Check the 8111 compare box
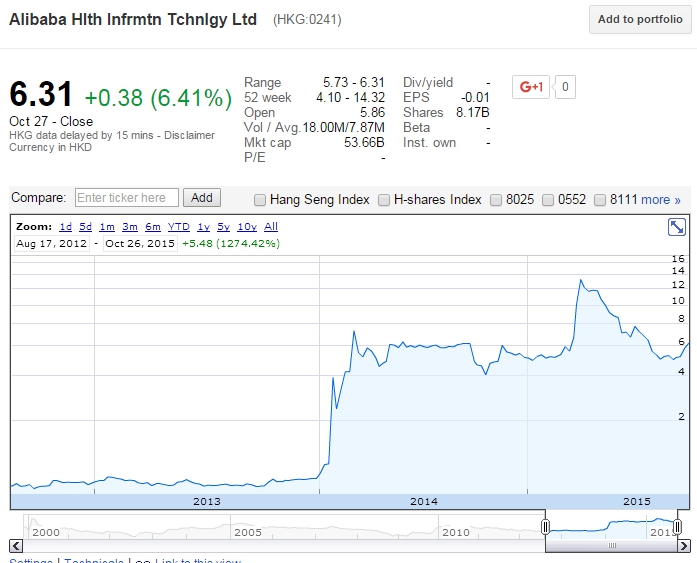Image resolution: width=697 pixels, height=563 pixels. pos(600,200)
